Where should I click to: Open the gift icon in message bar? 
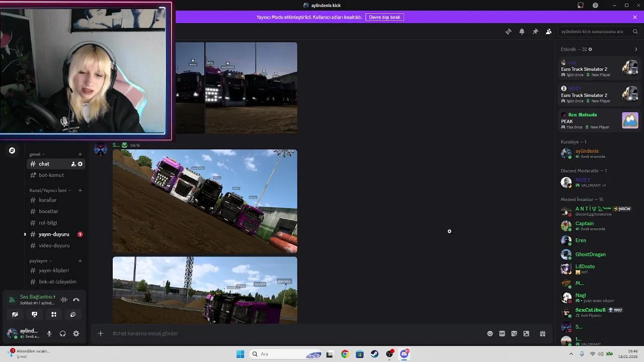(543, 333)
